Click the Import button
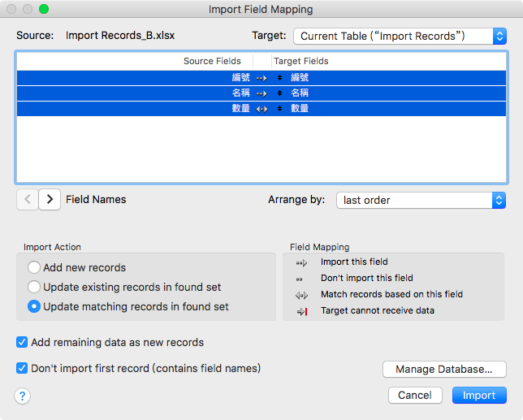The height and width of the screenshot is (420, 523). 479,396
